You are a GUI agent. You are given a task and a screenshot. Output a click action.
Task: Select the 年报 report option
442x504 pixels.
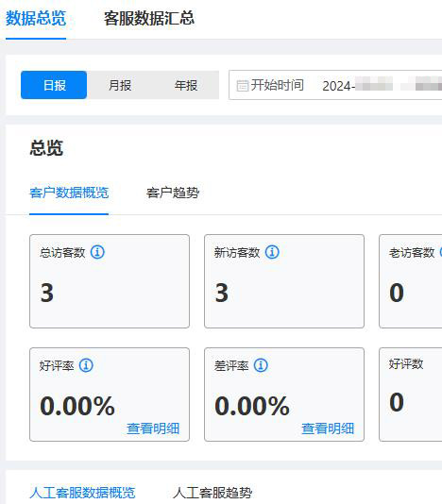coord(186,85)
